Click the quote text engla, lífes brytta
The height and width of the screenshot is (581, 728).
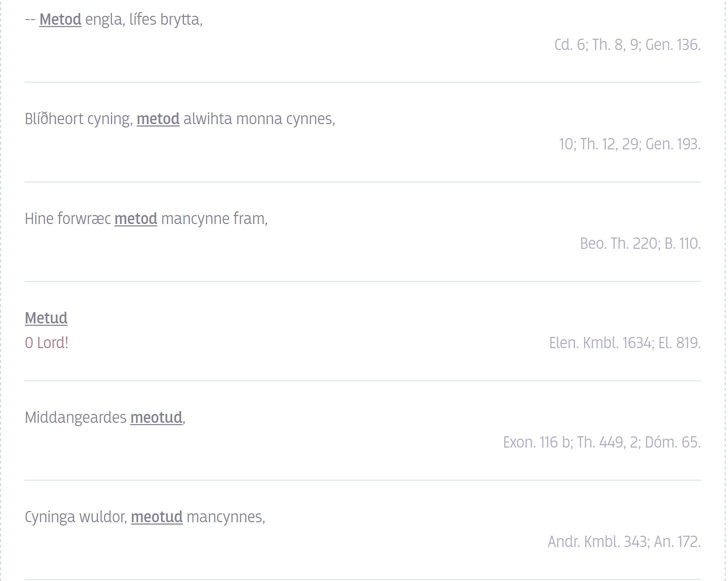coord(144,19)
